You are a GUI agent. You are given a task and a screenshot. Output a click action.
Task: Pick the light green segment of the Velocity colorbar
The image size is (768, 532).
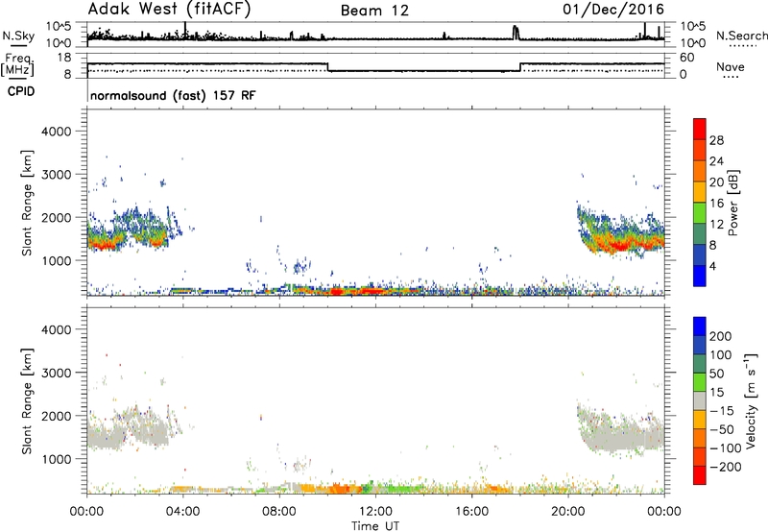[700, 382]
